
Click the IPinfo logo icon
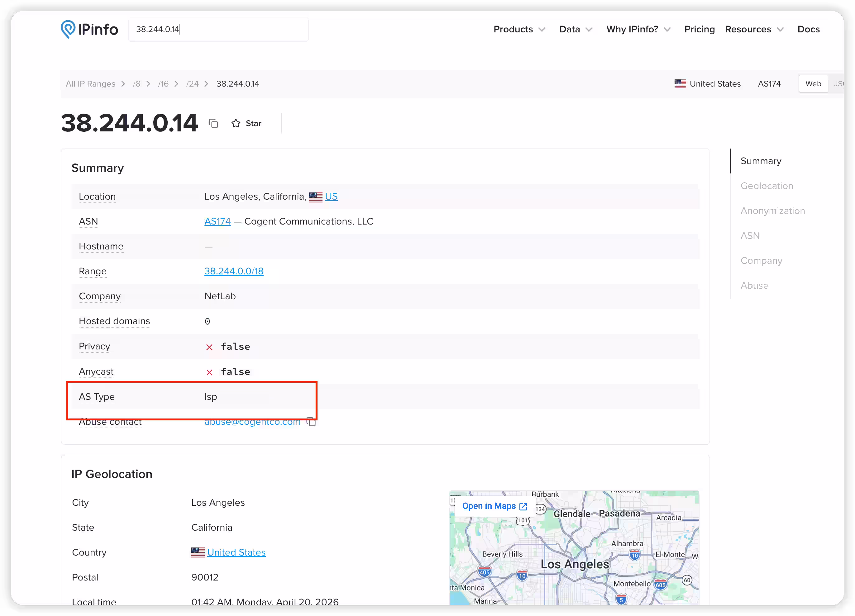pos(68,29)
